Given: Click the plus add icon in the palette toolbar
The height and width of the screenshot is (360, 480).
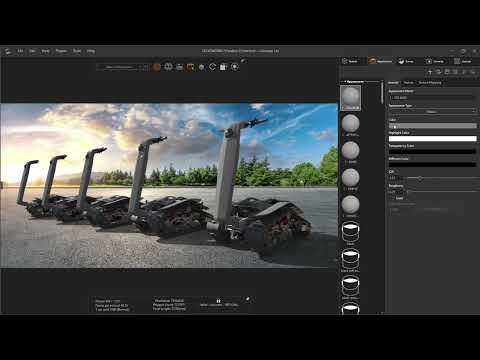Looking at the screenshot, I should pyautogui.click(x=430, y=72).
